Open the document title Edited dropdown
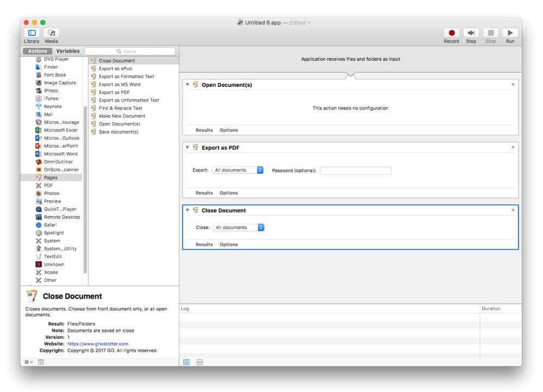 tap(300, 23)
